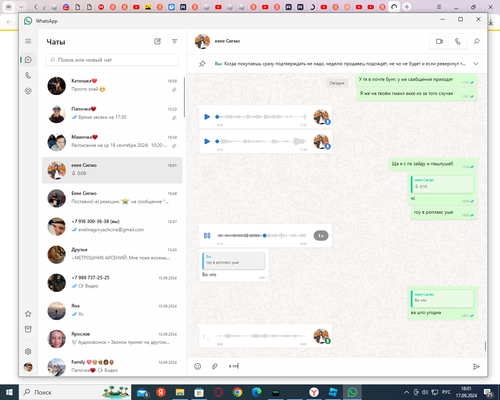Pause the currently playing voice message
Viewport: 500px width, 400px height.
click(x=207, y=236)
